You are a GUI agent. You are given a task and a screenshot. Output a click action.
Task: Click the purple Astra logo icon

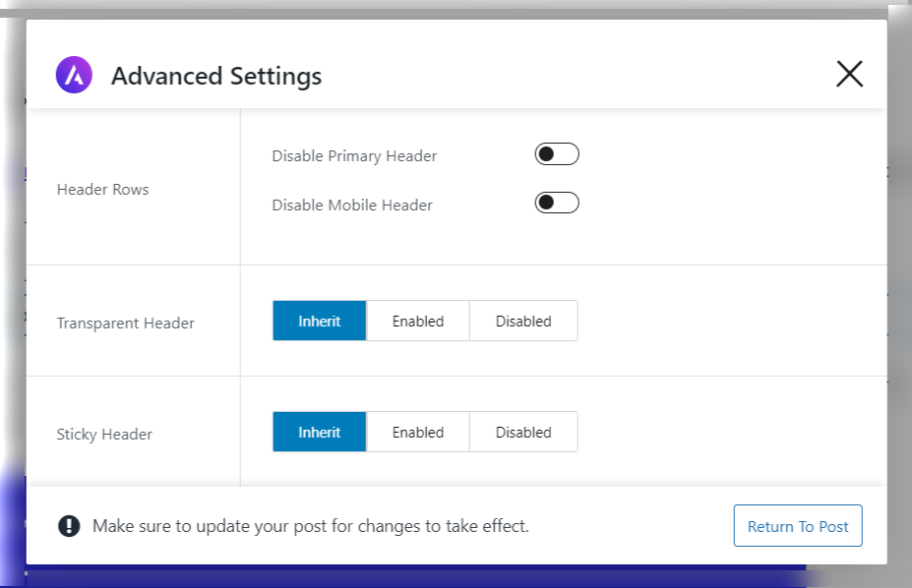pyautogui.click(x=72, y=74)
